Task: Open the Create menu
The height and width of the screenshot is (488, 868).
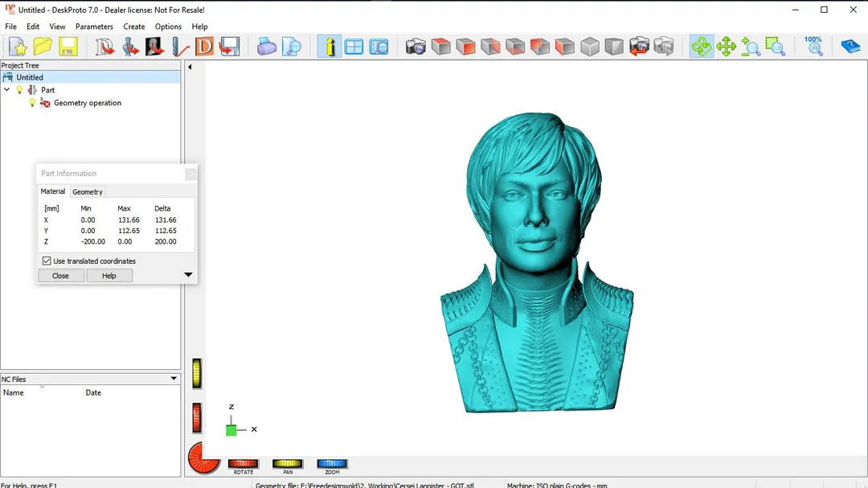Action: click(x=134, y=27)
